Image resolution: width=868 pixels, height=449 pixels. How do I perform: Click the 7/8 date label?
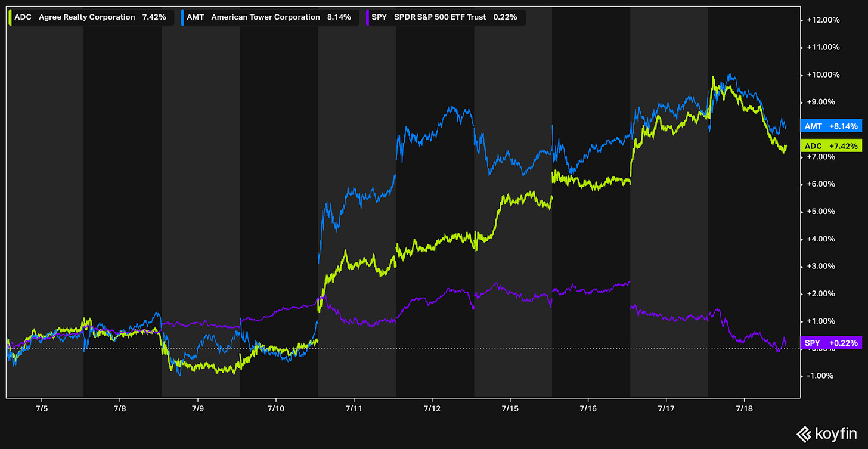(x=120, y=408)
